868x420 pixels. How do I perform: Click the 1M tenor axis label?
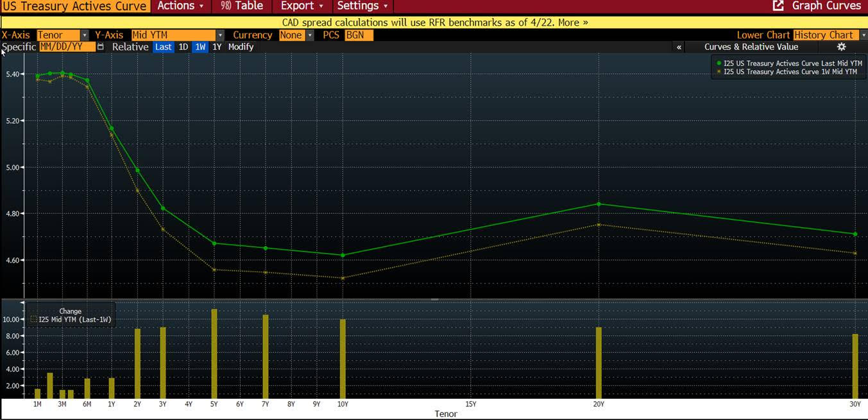tap(37, 404)
